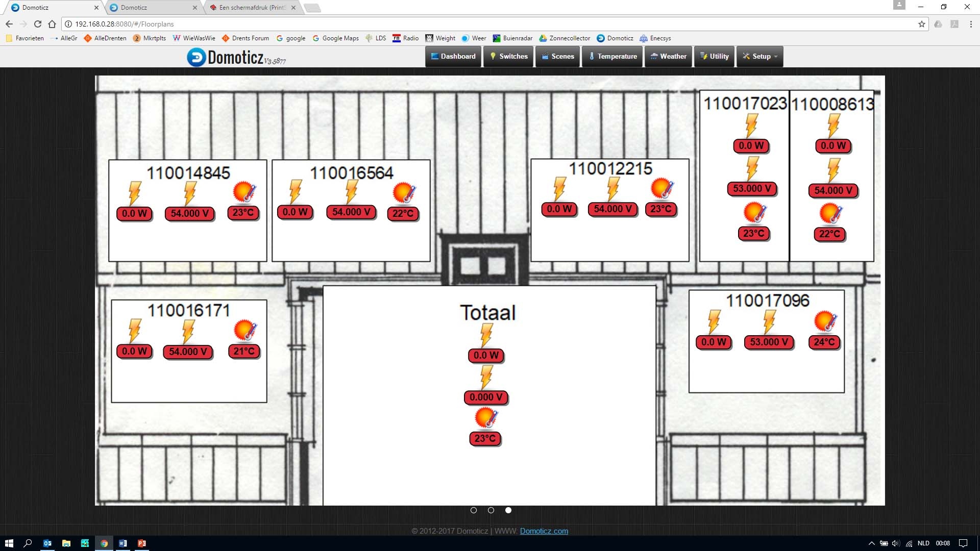The width and height of the screenshot is (980, 551).
Task: Select the first floorplan page dot
Action: point(474,510)
